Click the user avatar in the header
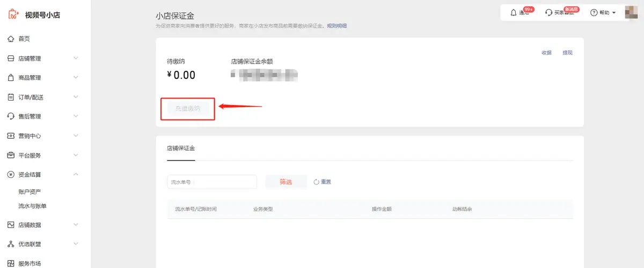Image resolution: width=644 pixels, height=268 pixels. click(x=632, y=12)
